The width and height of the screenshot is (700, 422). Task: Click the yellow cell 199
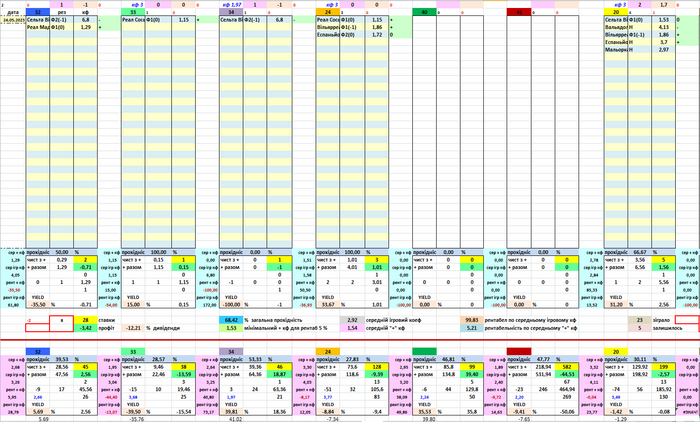(x=663, y=367)
